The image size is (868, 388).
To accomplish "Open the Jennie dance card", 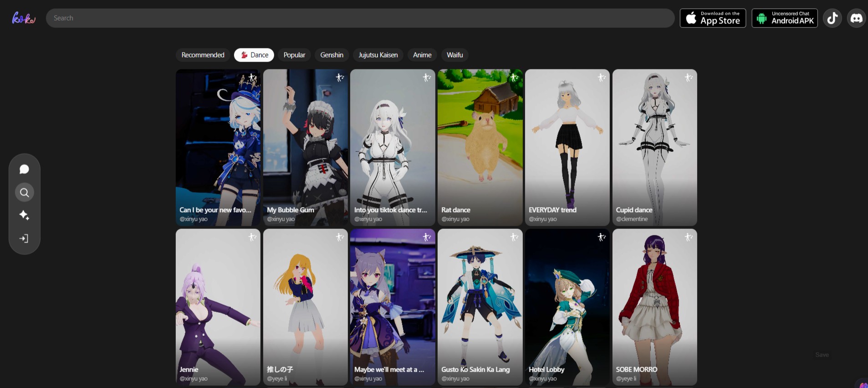I will 218,307.
